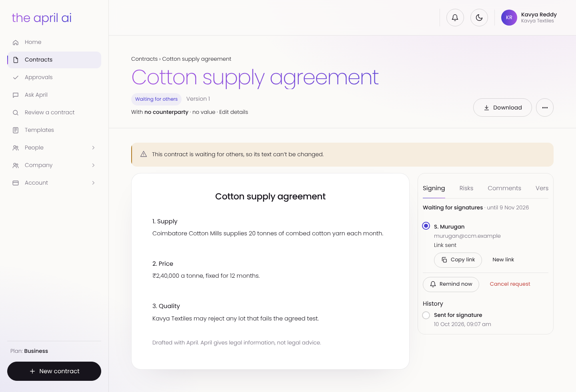Switch to the Comments tab

(504, 188)
